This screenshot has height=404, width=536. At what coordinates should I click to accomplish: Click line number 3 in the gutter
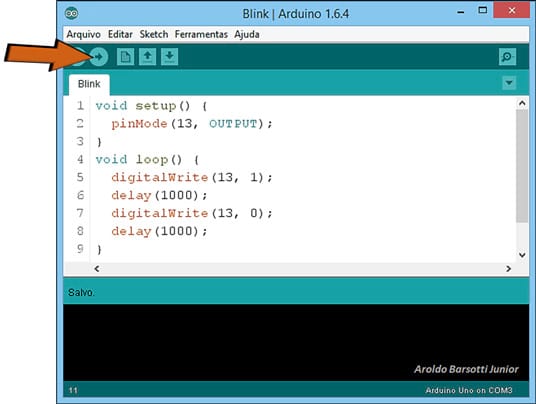pos(80,141)
